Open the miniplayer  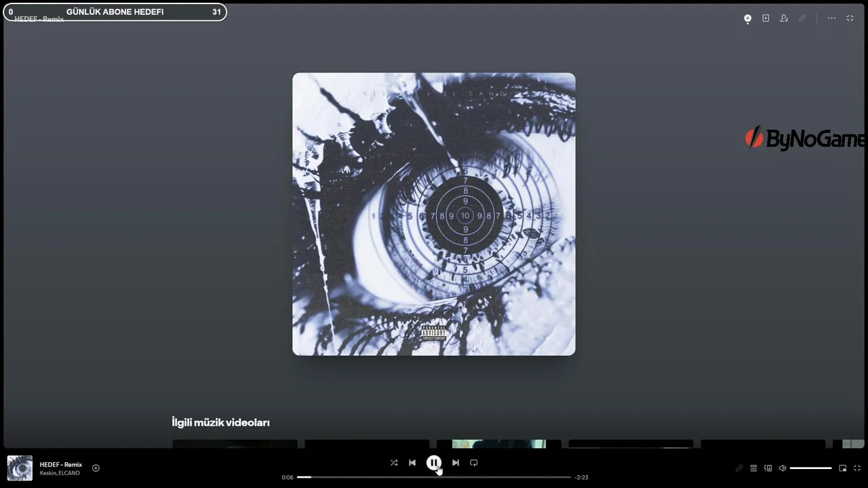point(843,468)
